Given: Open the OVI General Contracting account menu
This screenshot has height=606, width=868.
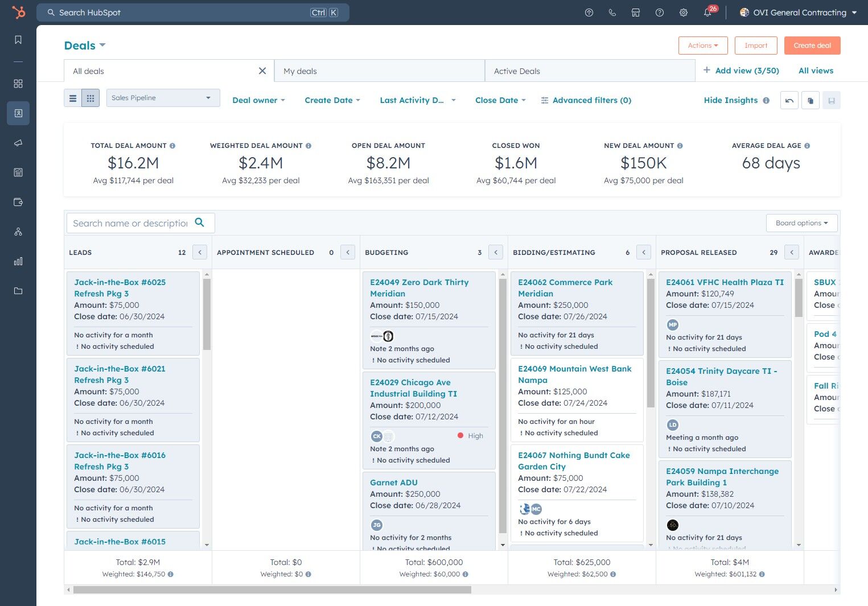Looking at the screenshot, I should pyautogui.click(x=798, y=13).
